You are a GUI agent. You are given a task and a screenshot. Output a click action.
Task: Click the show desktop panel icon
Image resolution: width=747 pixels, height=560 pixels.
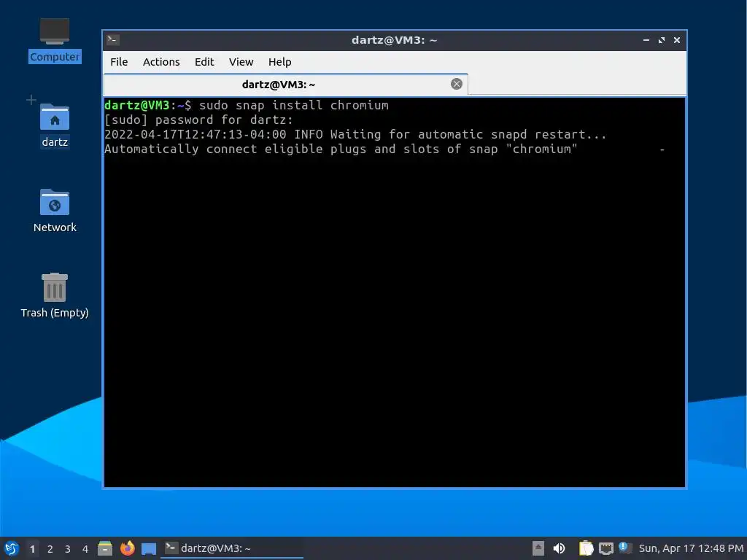149,548
